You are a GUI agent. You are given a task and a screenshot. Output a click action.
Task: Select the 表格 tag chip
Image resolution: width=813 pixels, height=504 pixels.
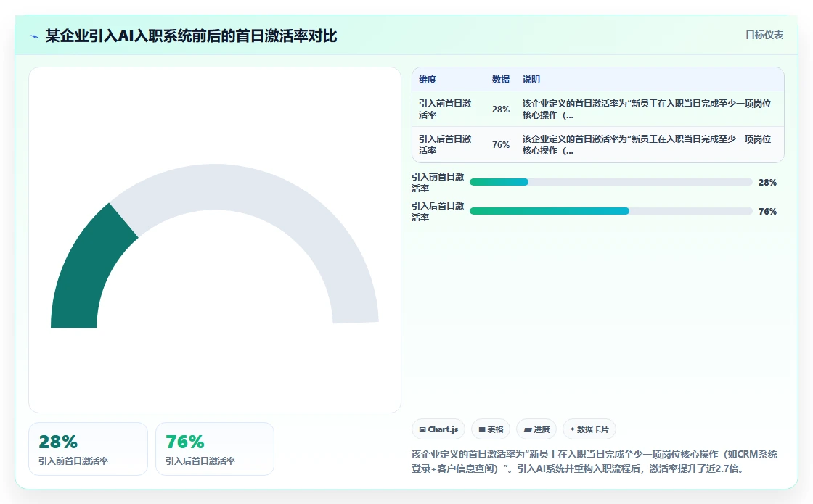(491, 429)
